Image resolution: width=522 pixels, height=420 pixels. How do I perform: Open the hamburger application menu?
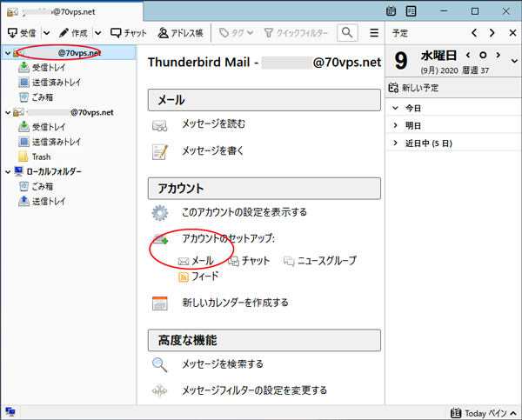click(374, 33)
